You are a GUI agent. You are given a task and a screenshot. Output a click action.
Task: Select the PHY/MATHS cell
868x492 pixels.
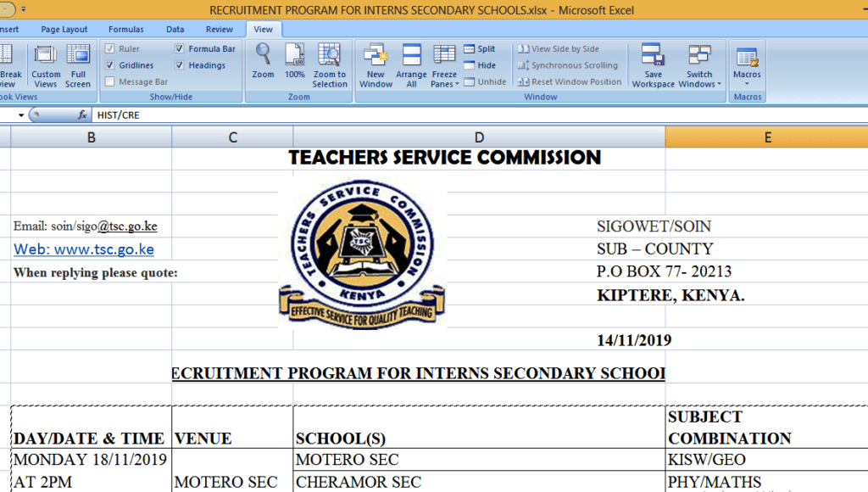(766, 482)
